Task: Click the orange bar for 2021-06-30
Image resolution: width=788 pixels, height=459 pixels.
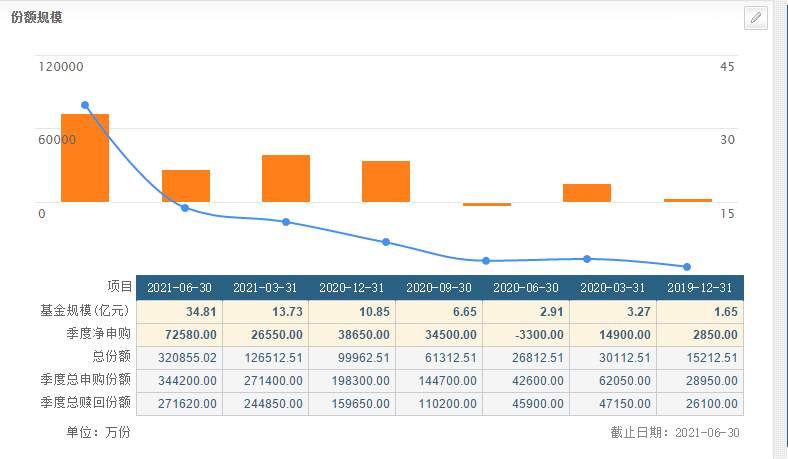Action: point(85,158)
